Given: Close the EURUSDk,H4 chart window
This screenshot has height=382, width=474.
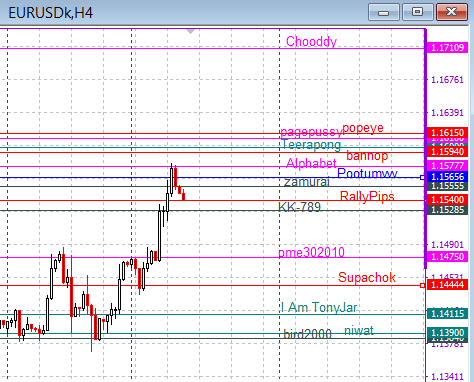Looking at the screenshot, I should [x=452, y=12].
